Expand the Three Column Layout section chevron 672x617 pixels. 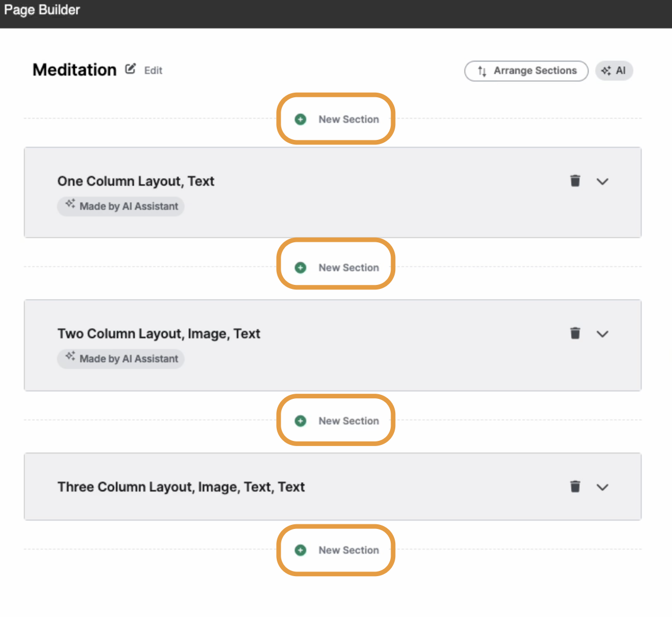[602, 487]
